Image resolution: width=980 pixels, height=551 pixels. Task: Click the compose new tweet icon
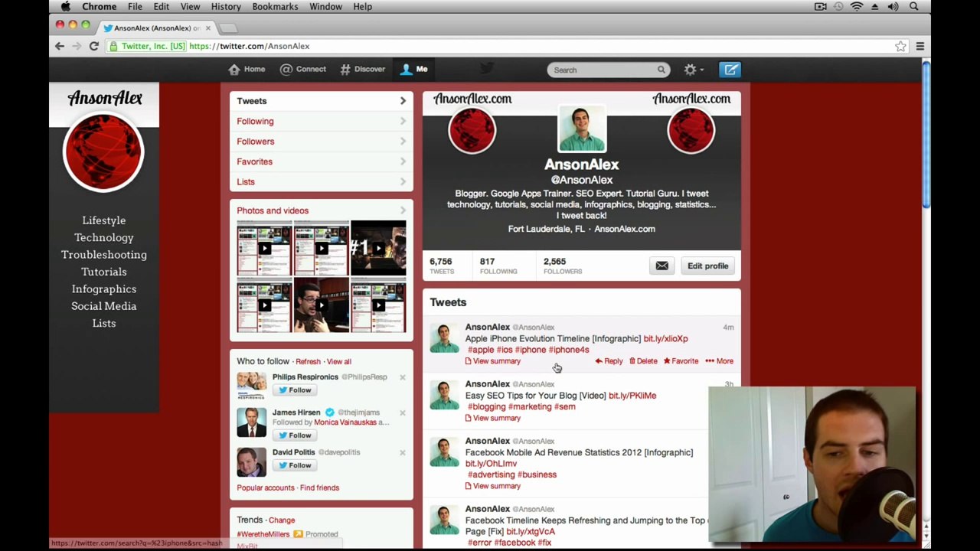point(730,70)
